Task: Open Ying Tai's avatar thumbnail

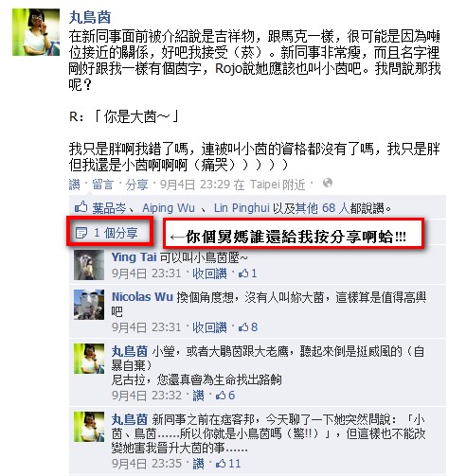Action: click(x=89, y=265)
